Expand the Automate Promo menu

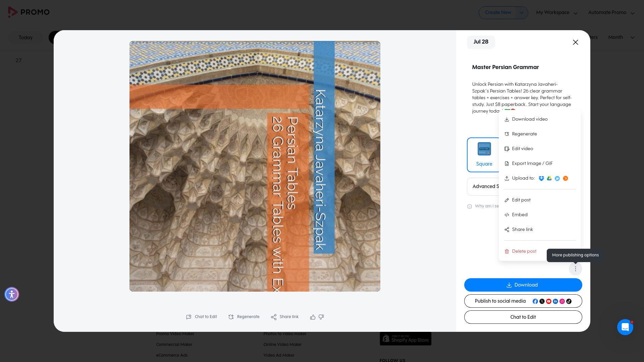coord(611,13)
